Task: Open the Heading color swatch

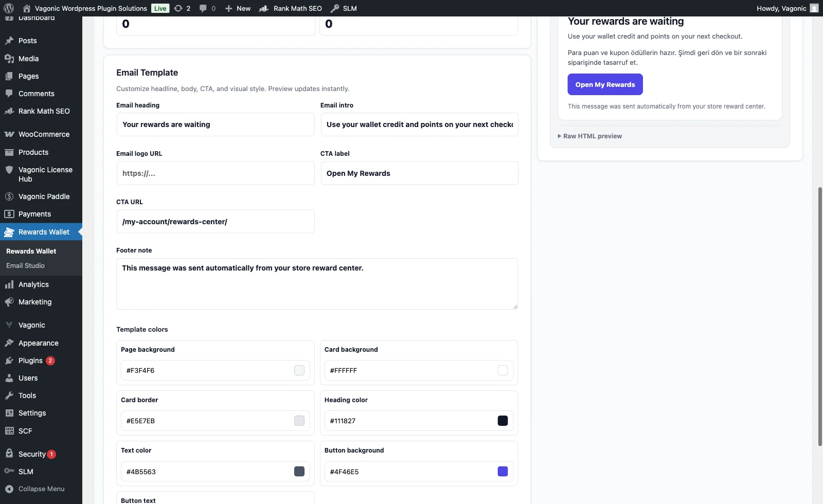Action: [503, 421]
